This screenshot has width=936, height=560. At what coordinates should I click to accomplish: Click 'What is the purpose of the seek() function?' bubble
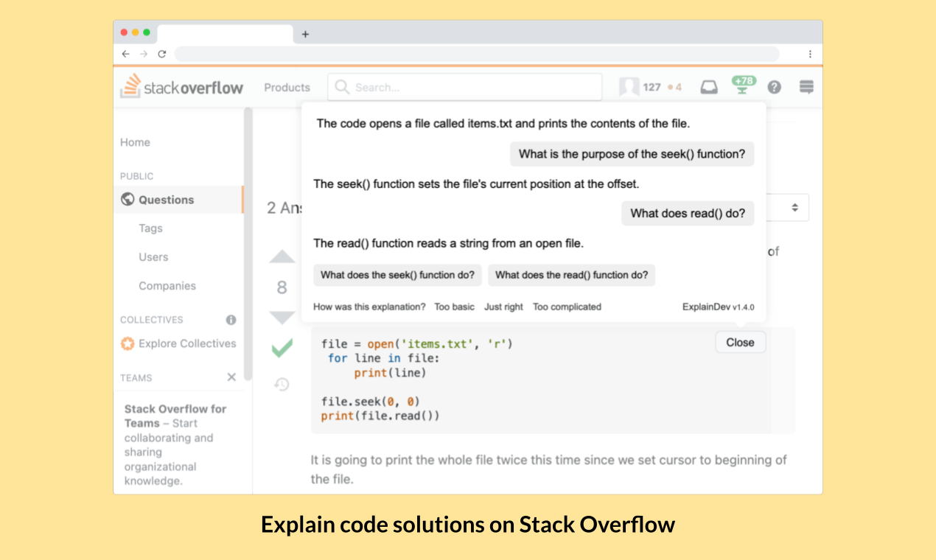pos(632,154)
